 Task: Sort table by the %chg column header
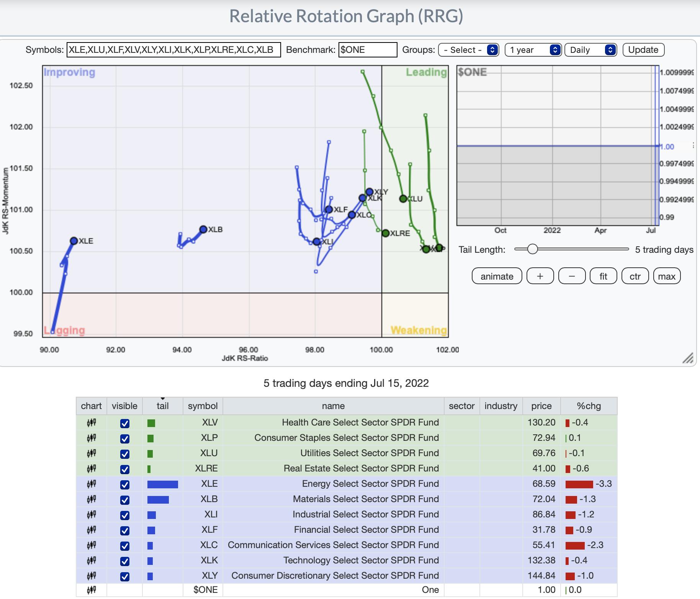click(589, 406)
